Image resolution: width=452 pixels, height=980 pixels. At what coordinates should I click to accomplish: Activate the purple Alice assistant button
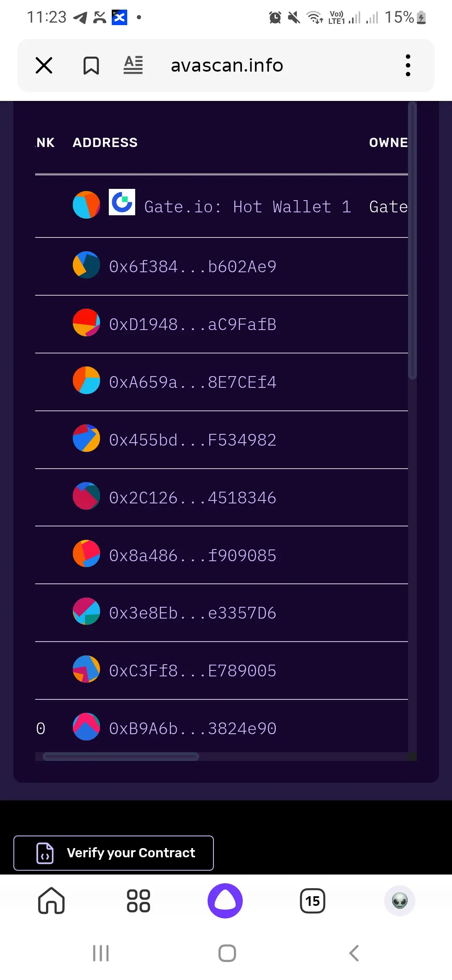pos(225,900)
